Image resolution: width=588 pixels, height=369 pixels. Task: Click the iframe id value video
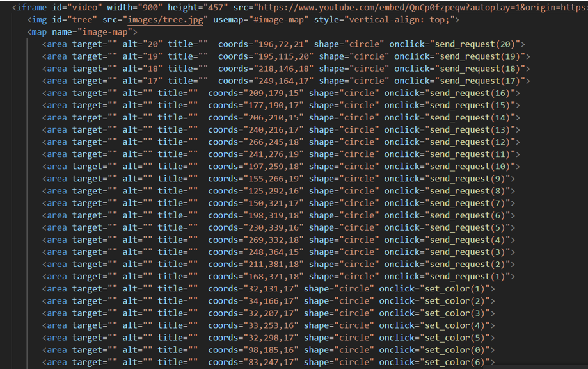click(x=84, y=8)
